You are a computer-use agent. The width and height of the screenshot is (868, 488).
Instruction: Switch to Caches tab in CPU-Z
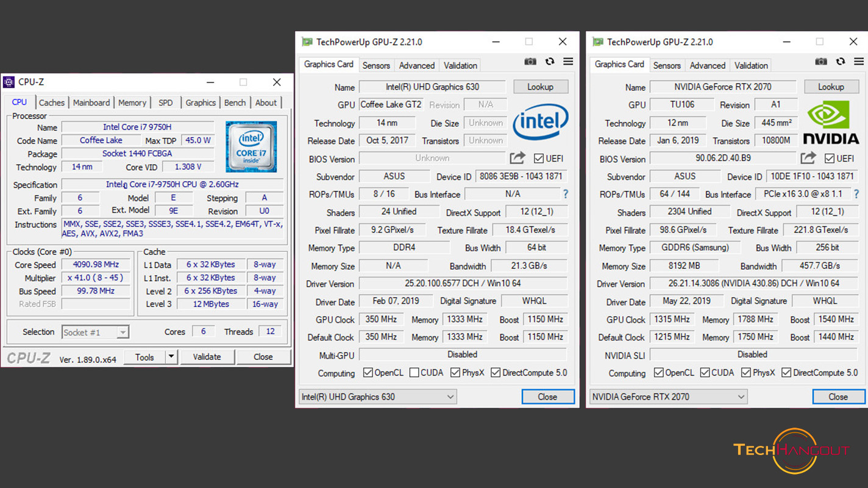coord(52,102)
